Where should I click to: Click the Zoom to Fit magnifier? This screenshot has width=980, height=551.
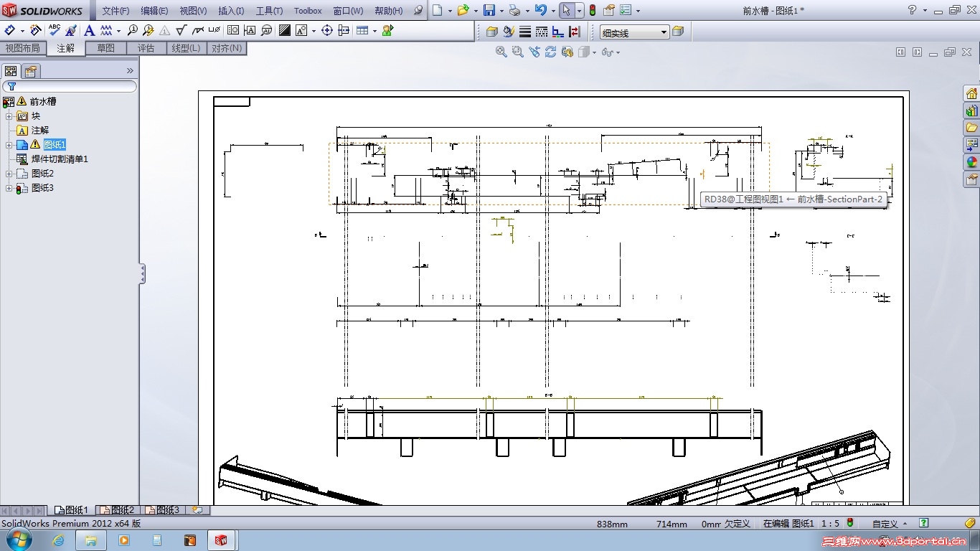tap(501, 52)
